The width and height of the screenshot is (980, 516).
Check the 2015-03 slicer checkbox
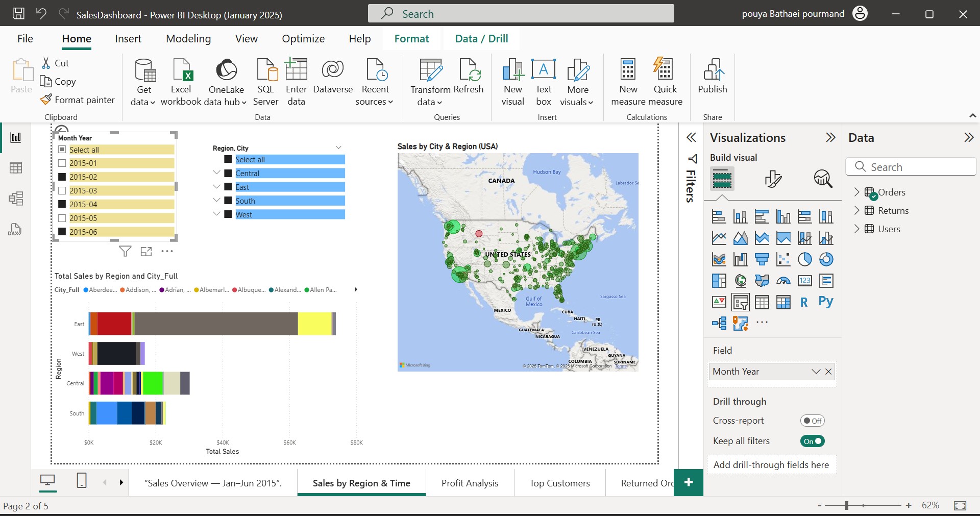click(62, 190)
